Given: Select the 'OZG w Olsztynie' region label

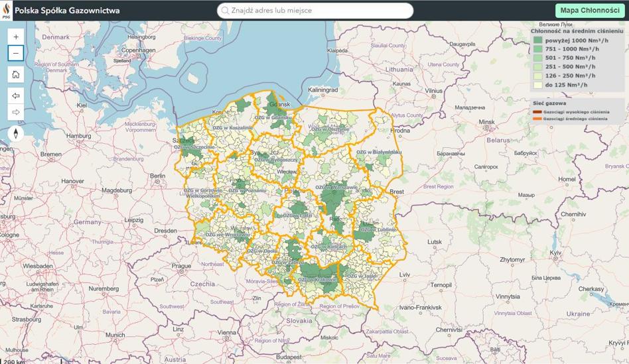Looking at the screenshot, I should (330, 129).
